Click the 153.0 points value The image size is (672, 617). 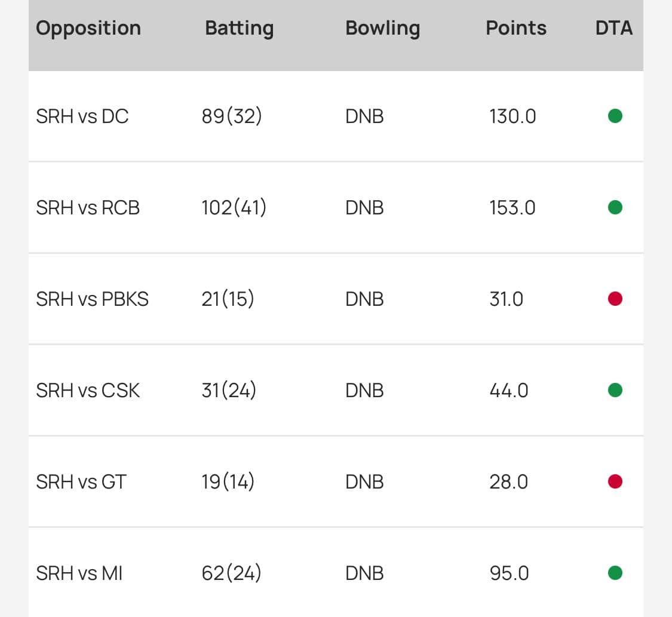512,208
